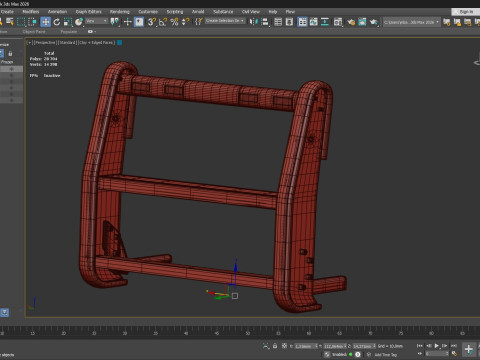Open the Perspective viewport label menu

[45, 43]
